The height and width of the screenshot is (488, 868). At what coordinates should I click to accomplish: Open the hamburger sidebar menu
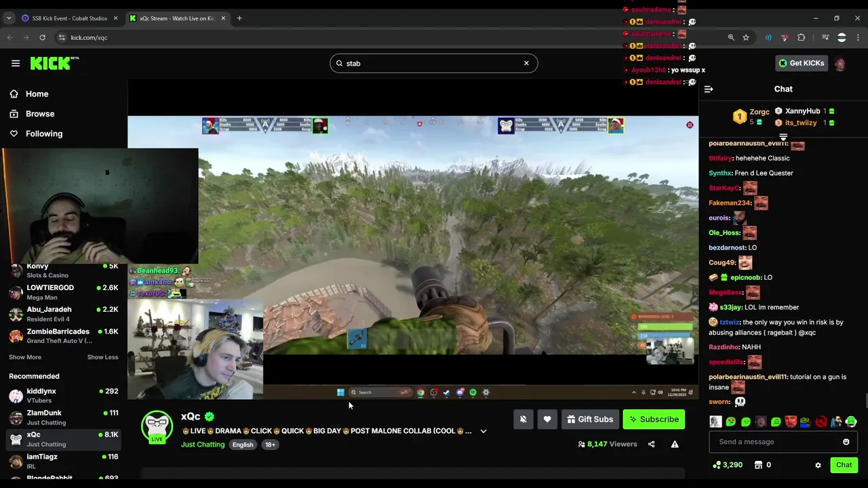(x=16, y=63)
